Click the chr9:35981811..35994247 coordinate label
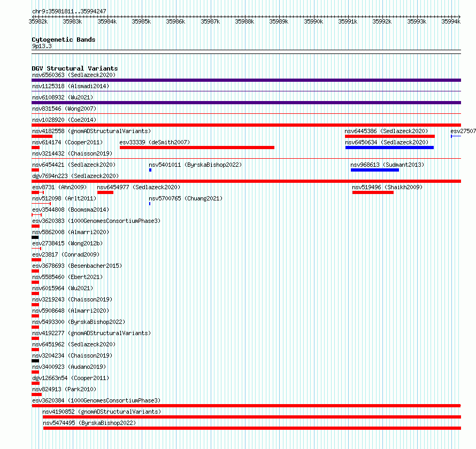476x449 pixels. click(x=69, y=11)
